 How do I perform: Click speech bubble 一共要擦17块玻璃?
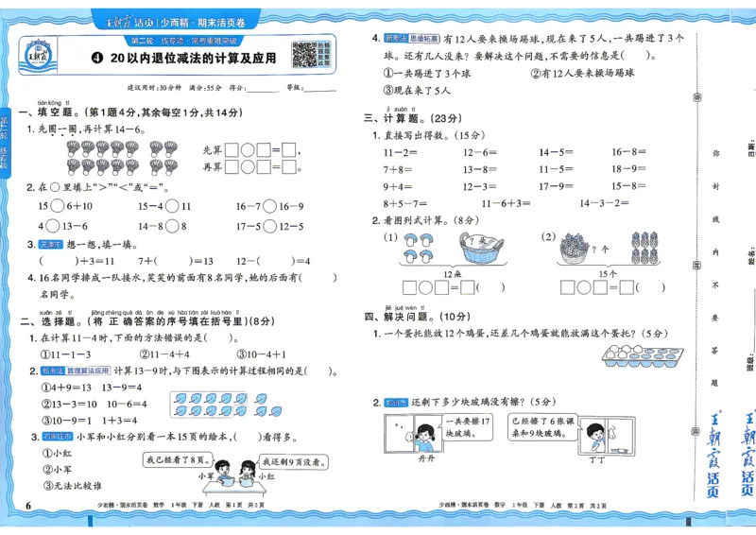pos(467,428)
